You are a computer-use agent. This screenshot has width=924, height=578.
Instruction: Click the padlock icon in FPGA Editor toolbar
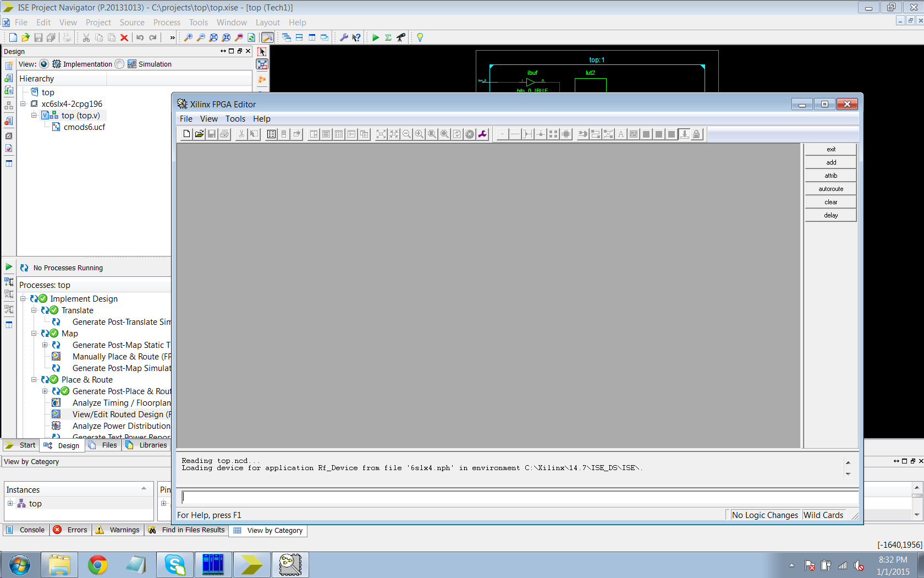tap(696, 134)
